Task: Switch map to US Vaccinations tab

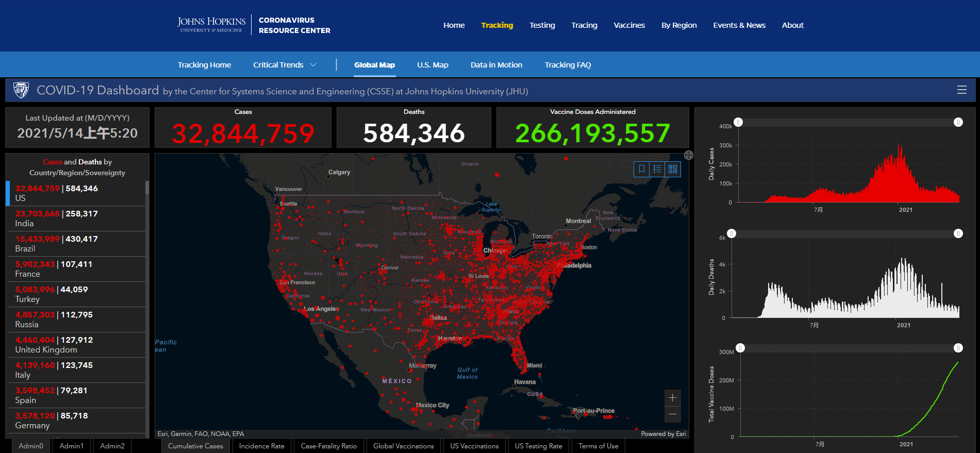Action: (474, 446)
